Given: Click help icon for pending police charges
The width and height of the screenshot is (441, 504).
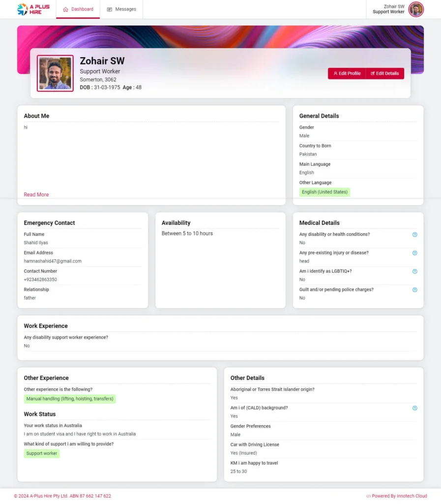Looking at the screenshot, I should tap(414, 290).
